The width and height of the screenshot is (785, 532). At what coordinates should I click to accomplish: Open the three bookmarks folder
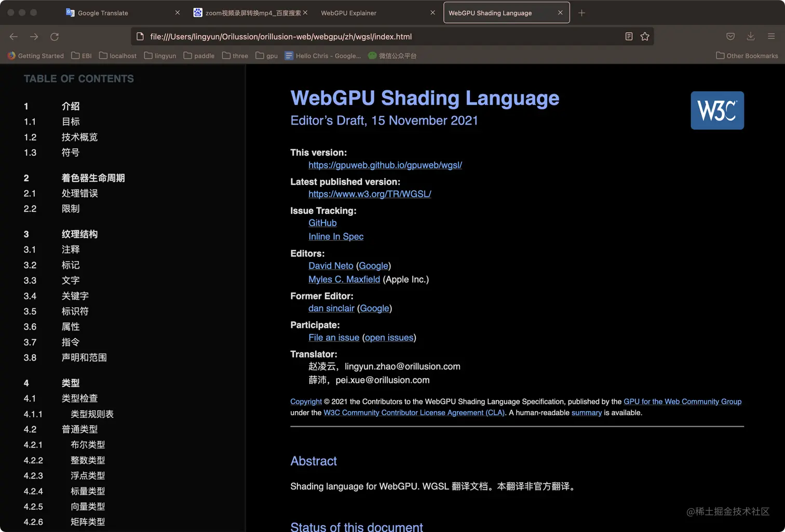click(235, 56)
